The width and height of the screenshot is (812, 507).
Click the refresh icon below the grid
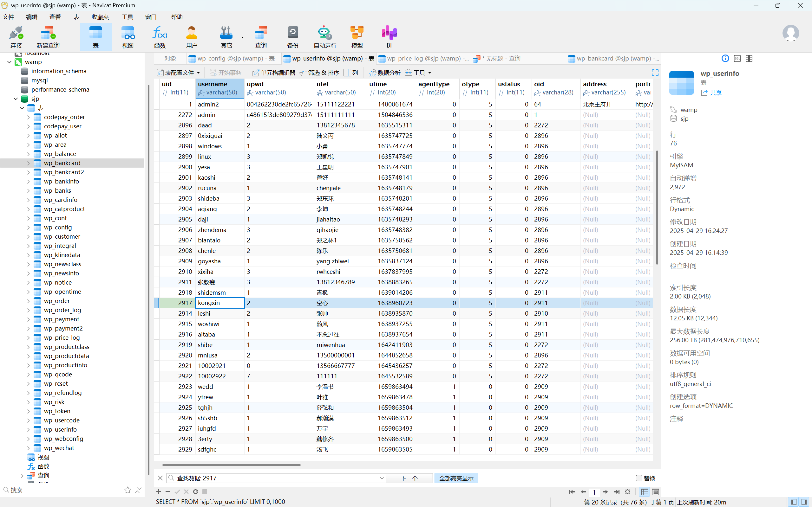[x=196, y=491]
